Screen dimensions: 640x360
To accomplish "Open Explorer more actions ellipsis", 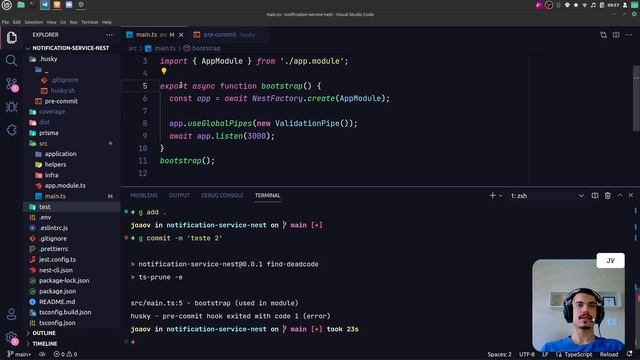I will click(x=109, y=35).
